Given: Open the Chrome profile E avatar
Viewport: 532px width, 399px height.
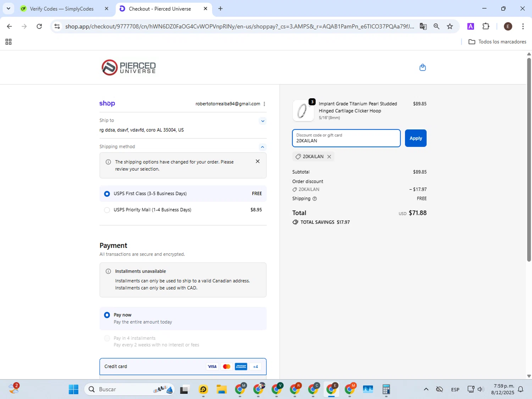Looking at the screenshot, I should (508, 26).
